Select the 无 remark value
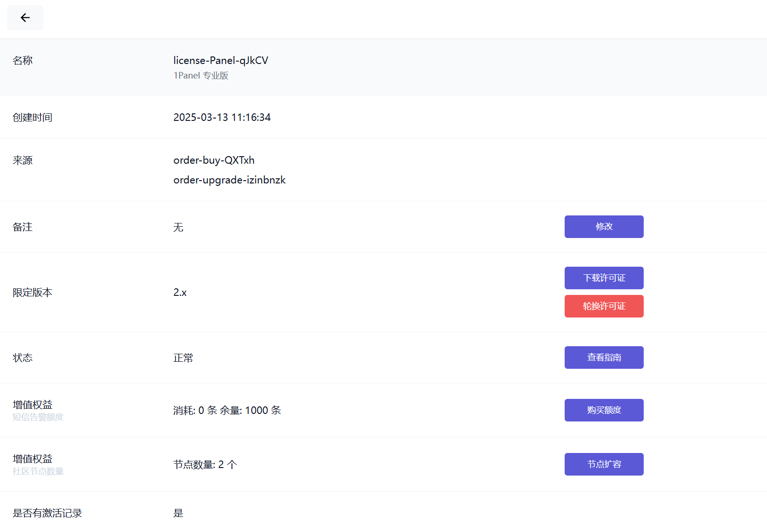This screenshot has height=532, width=767. coord(178,227)
